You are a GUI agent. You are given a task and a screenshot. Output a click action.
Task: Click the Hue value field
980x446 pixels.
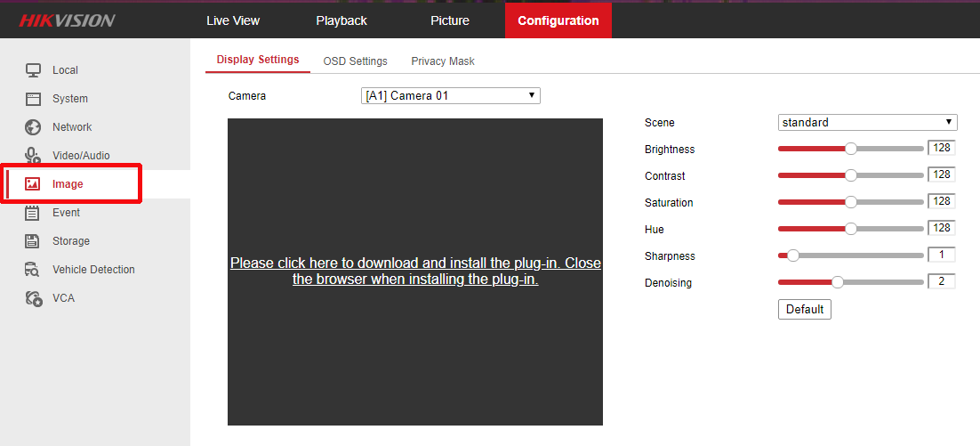[941, 228]
